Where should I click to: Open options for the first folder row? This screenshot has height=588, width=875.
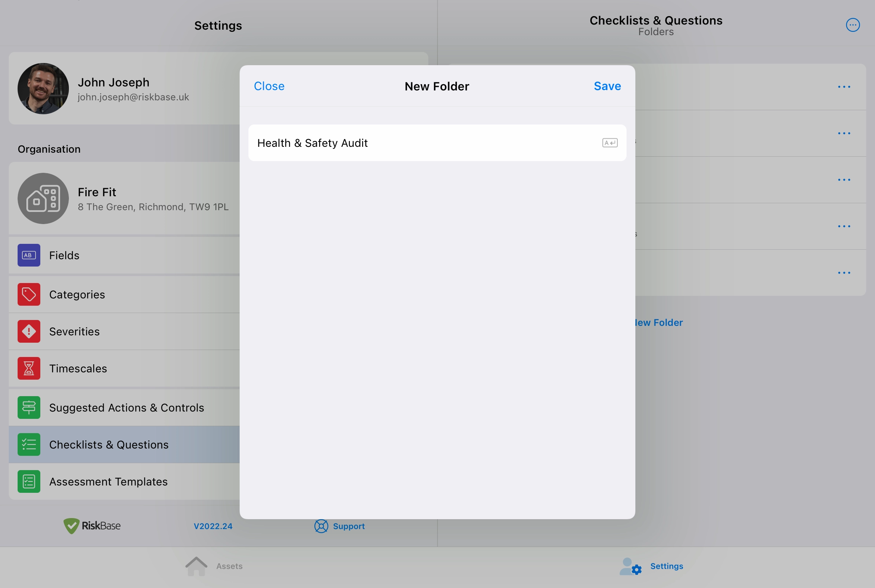[x=844, y=87]
